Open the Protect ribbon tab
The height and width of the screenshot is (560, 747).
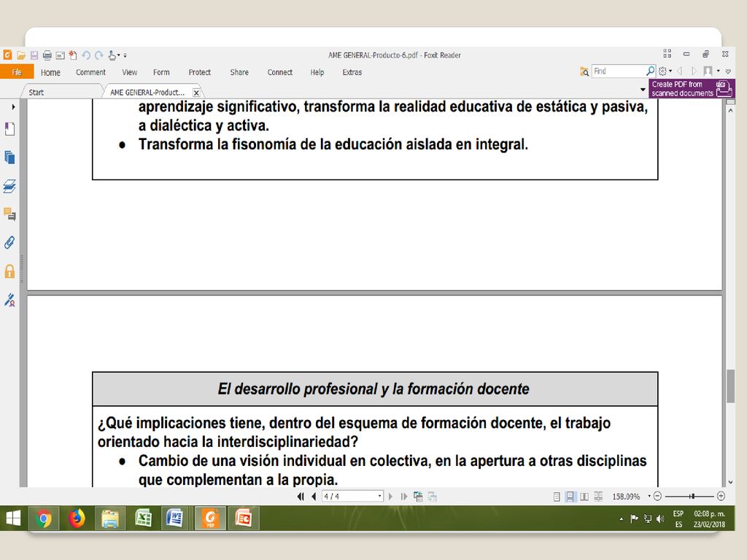click(x=200, y=72)
